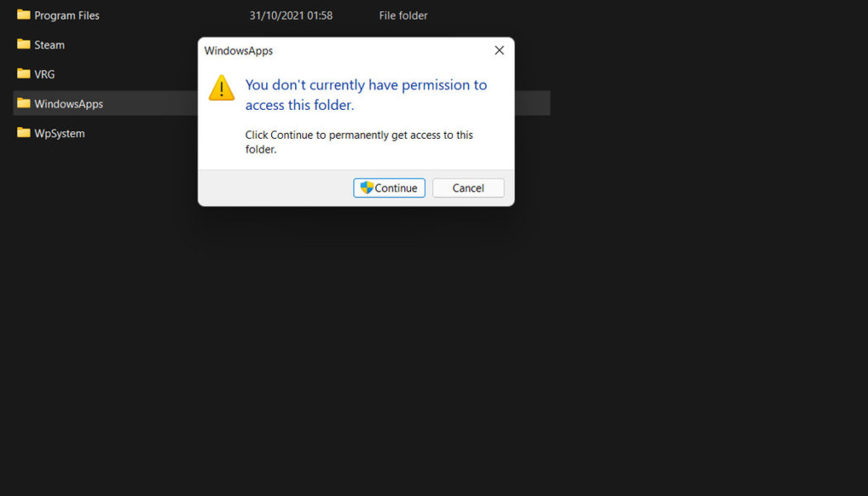Viewport: 868px width, 496px height.
Task: Click the UAC shield icon on Continue
Action: coord(367,188)
